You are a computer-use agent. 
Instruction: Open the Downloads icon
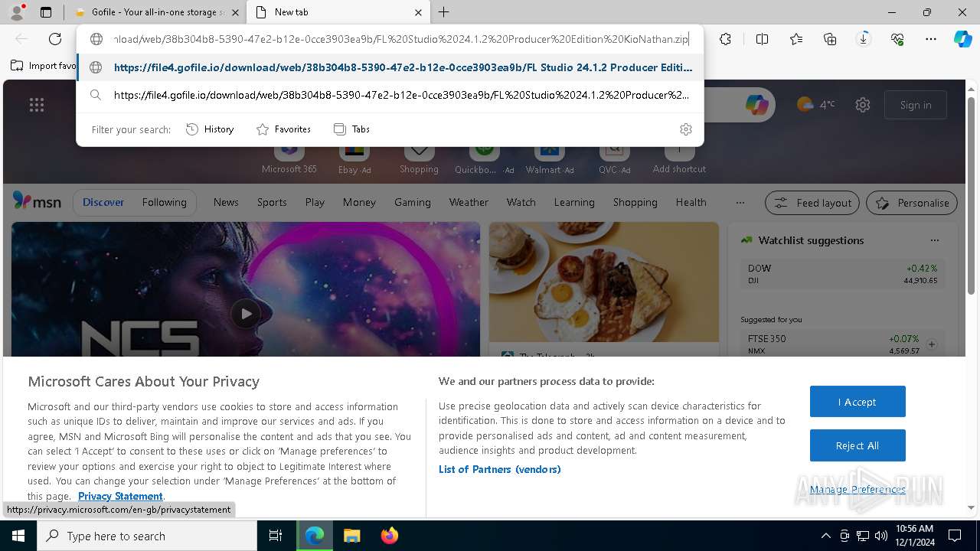(x=864, y=39)
